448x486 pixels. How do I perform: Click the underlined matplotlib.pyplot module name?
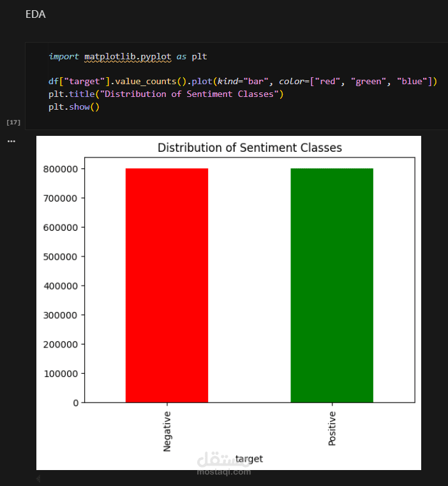click(x=128, y=56)
